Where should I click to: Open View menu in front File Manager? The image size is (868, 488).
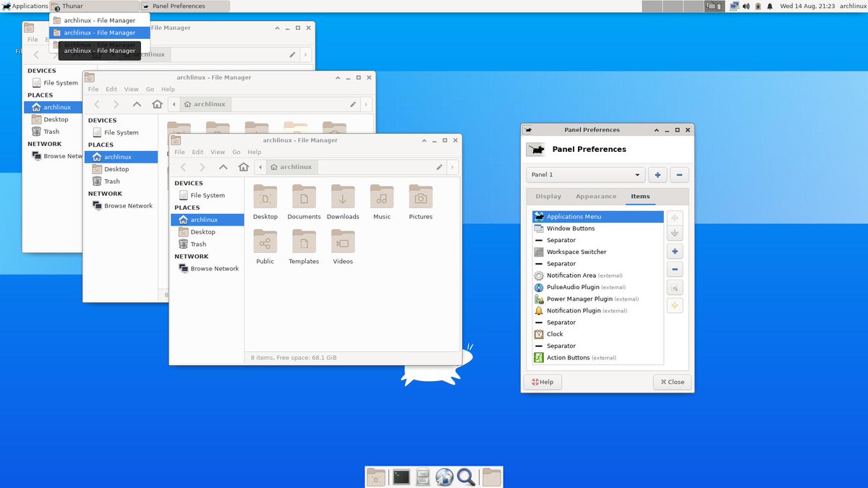(218, 152)
